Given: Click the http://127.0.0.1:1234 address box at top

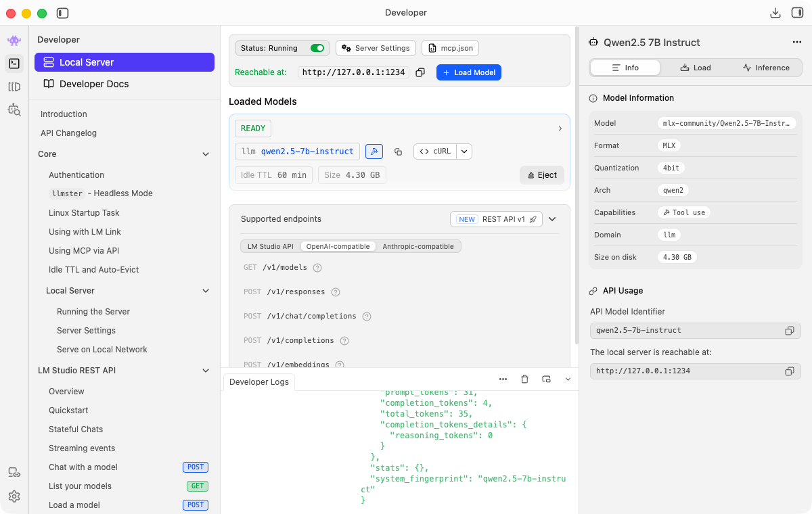Looking at the screenshot, I should (x=353, y=72).
